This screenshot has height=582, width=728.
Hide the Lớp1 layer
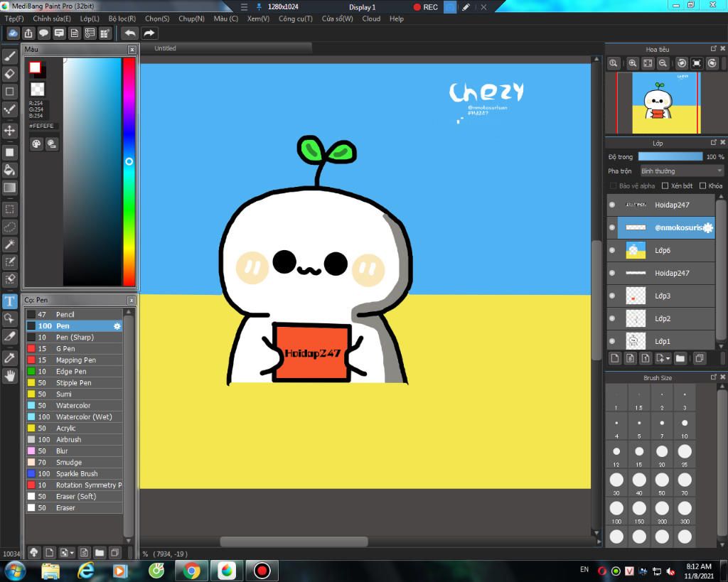pyautogui.click(x=612, y=341)
